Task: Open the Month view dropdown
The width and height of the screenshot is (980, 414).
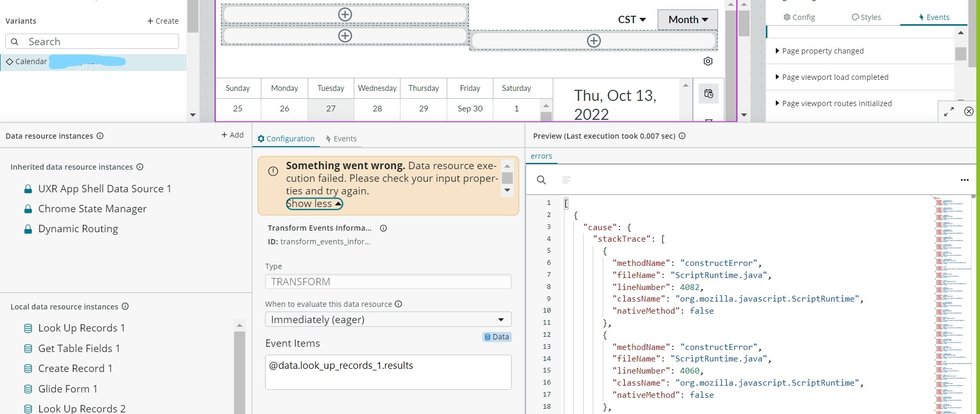Action: [688, 19]
